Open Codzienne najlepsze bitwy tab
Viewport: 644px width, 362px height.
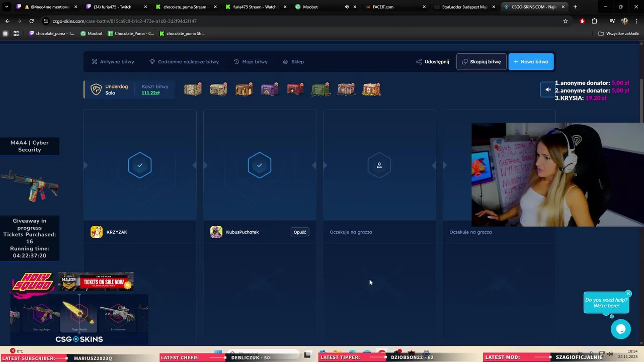[184, 62]
